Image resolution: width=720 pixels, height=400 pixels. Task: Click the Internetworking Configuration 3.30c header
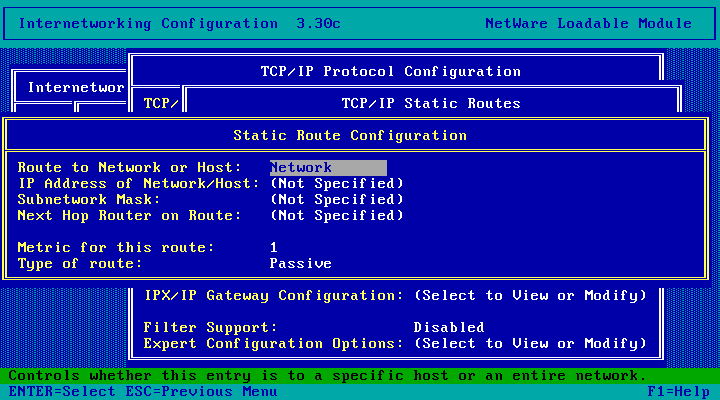180,23
